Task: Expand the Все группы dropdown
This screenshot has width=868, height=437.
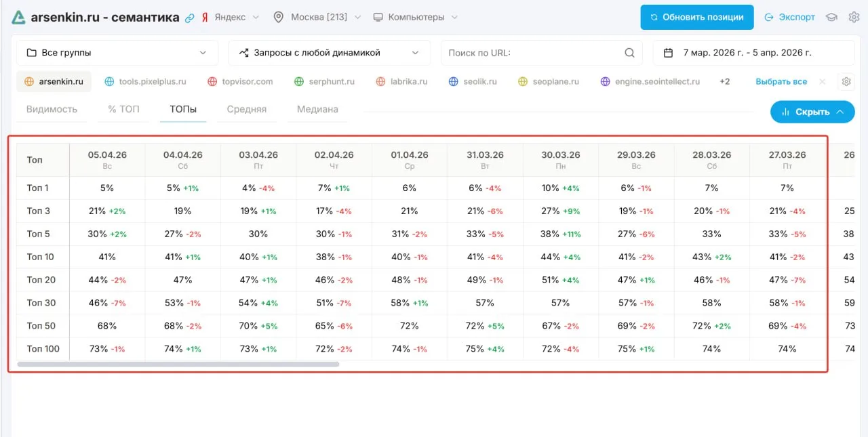Action: [117, 53]
